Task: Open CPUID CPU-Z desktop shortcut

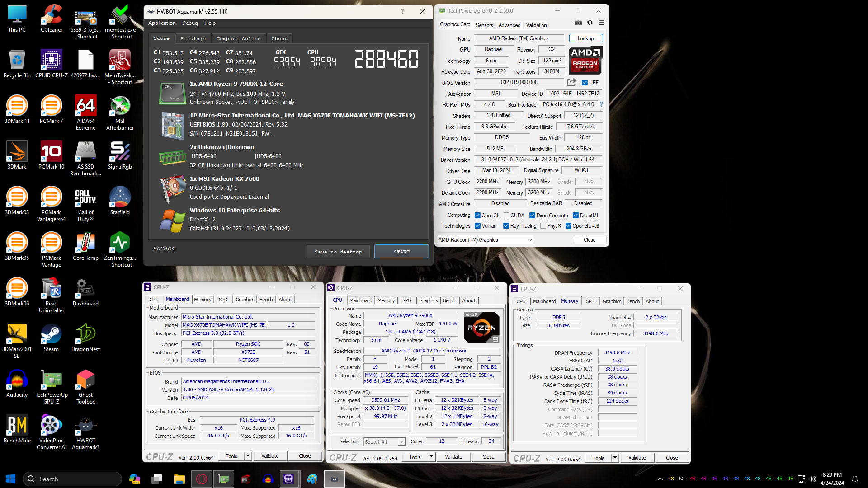Action: [x=52, y=64]
